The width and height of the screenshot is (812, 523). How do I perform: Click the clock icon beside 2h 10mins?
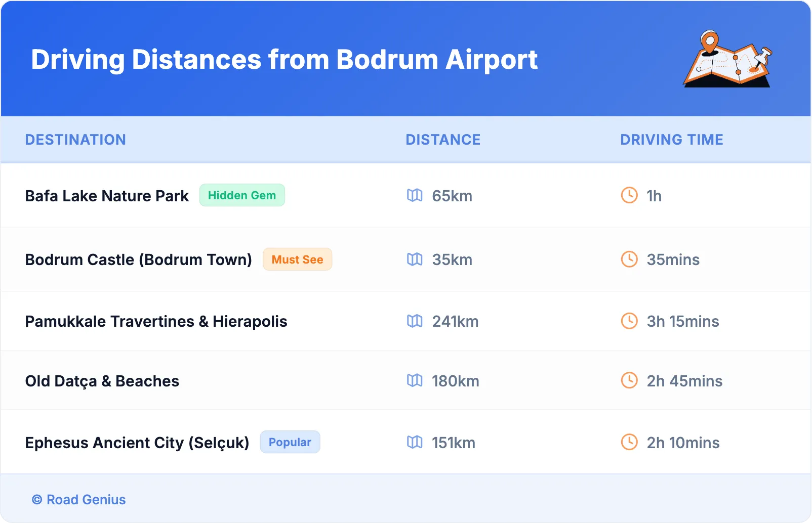629,442
